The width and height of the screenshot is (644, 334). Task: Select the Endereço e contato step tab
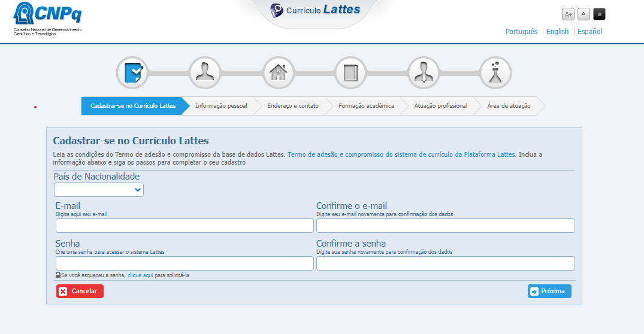coord(293,106)
